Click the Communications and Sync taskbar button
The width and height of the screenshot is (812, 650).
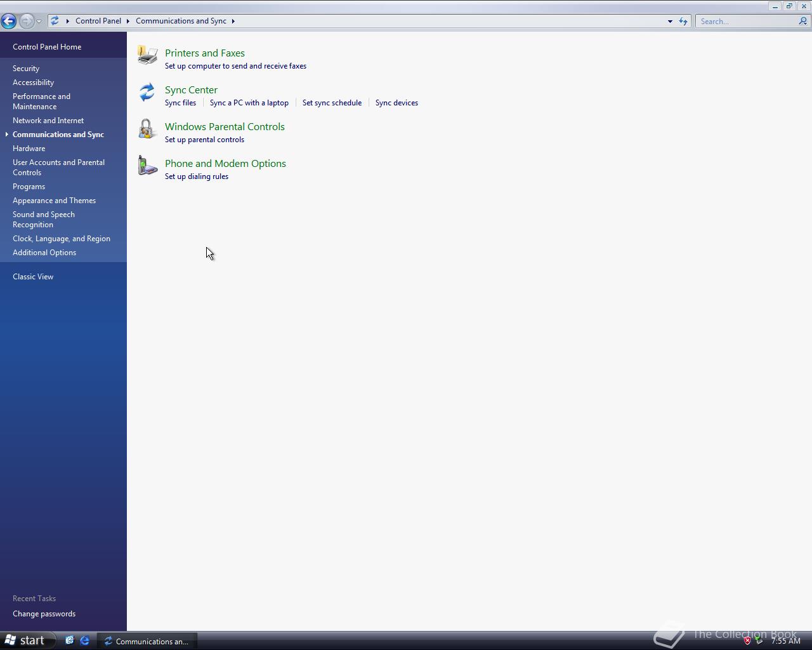pyautogui.click(x=147, y=641)
